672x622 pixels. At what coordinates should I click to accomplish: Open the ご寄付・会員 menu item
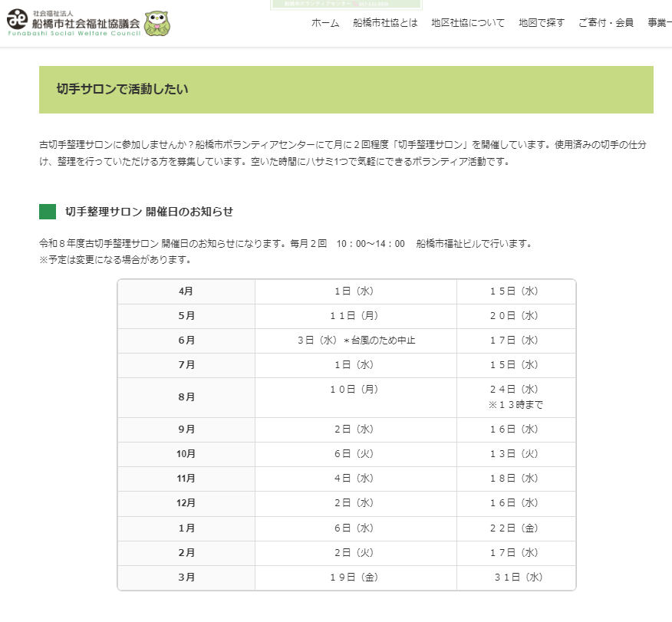606,23
